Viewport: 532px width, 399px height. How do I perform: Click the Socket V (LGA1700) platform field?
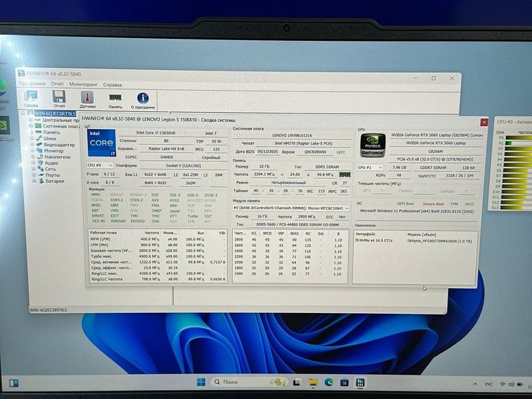(183, 166)
